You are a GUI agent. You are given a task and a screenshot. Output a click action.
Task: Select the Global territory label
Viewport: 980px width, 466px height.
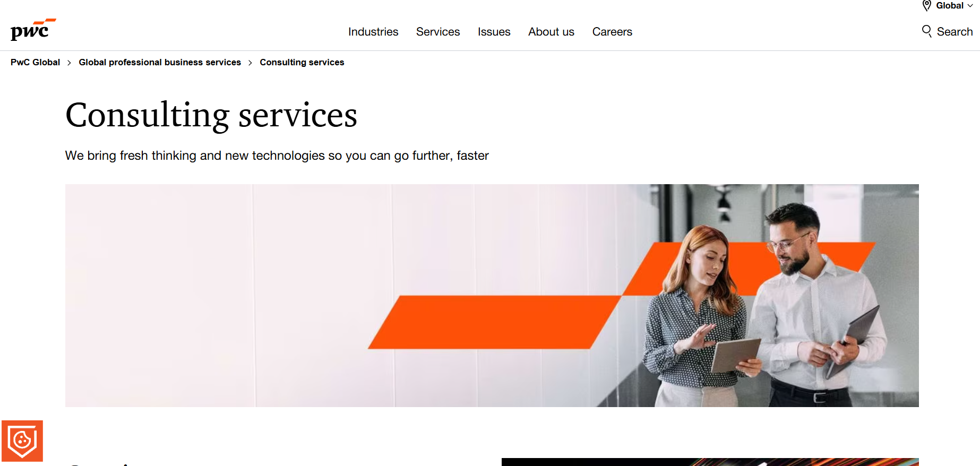pos(950,6)
